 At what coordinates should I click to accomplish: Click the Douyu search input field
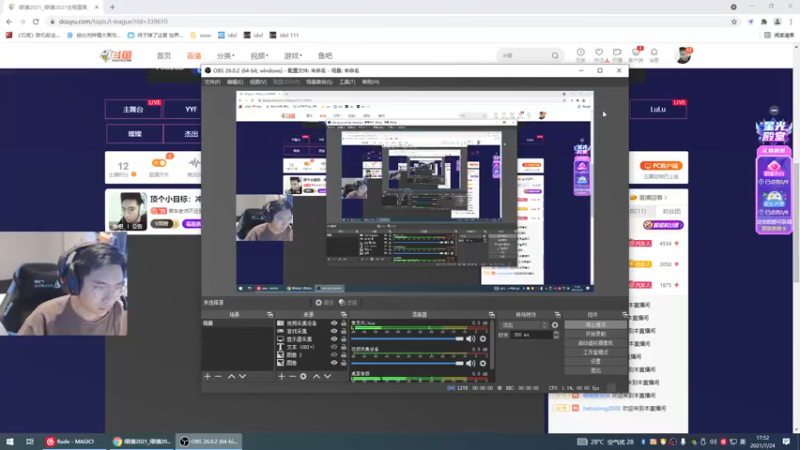[x=523, y=56]
